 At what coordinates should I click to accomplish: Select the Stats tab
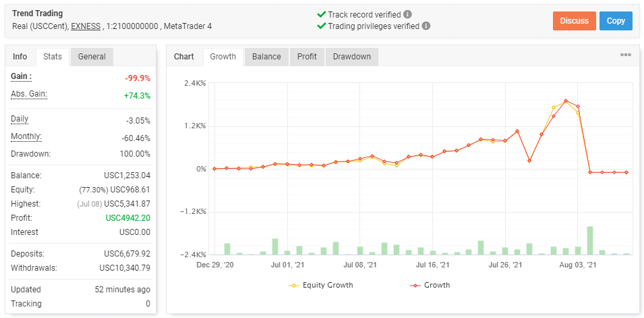point(53,57)
